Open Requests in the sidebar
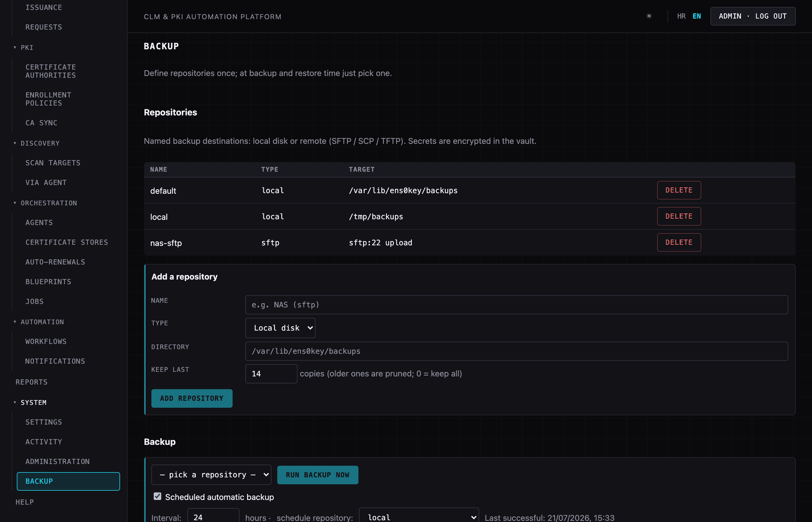 pos(44,27)
